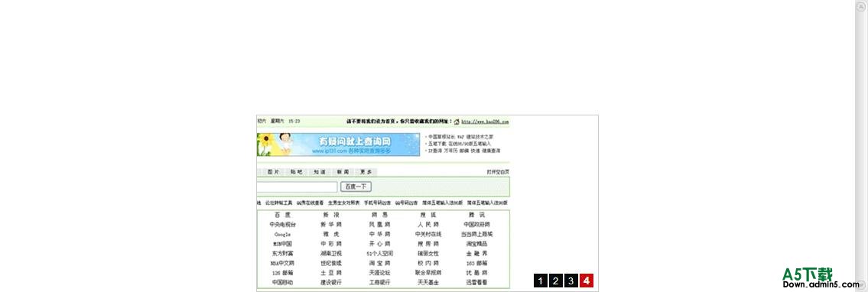Image resolution: width=868 pixels, height=292 pixels.
Task: Open the Google site link
Action: pyautogui.click(x=282, y=235)
